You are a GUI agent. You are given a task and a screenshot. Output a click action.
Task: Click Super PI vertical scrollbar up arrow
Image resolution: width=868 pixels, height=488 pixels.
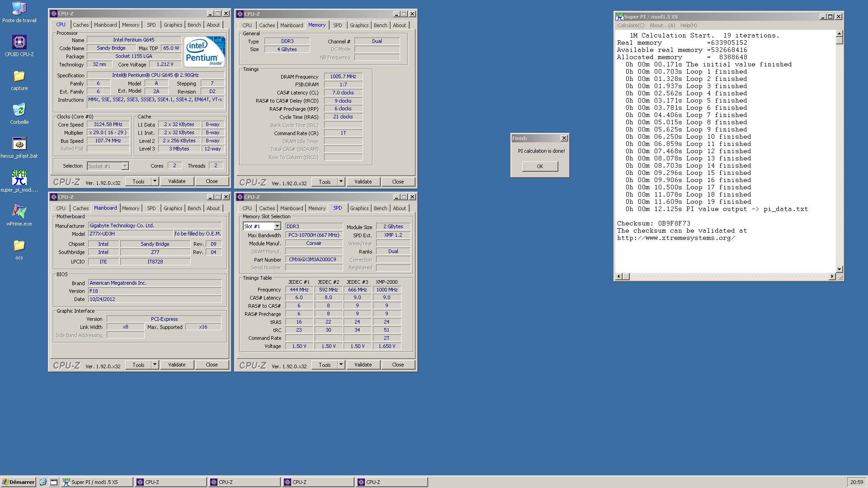pos(840,33)
